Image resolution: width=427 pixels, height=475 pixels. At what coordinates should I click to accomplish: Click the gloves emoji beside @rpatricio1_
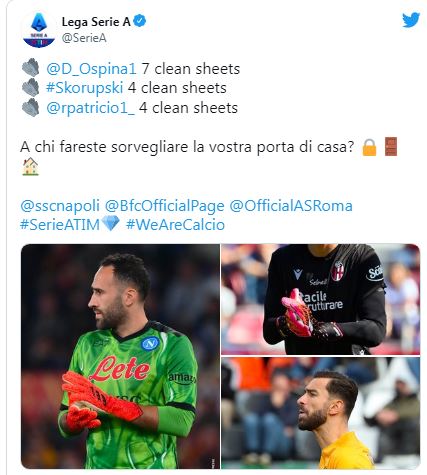click(x=31, y=107)
